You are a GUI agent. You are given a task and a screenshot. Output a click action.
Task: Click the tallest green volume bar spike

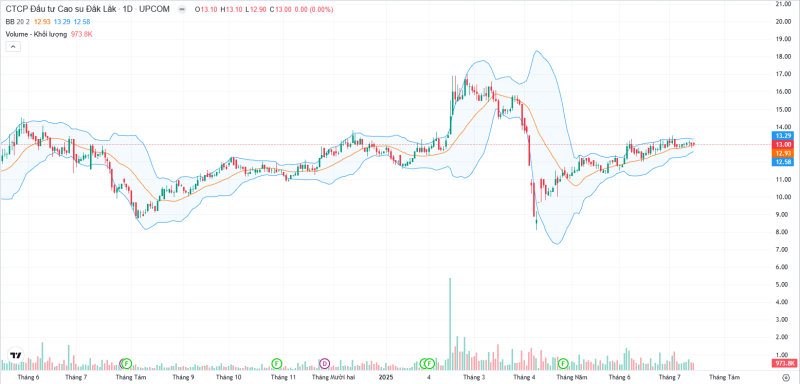point(449,323)
